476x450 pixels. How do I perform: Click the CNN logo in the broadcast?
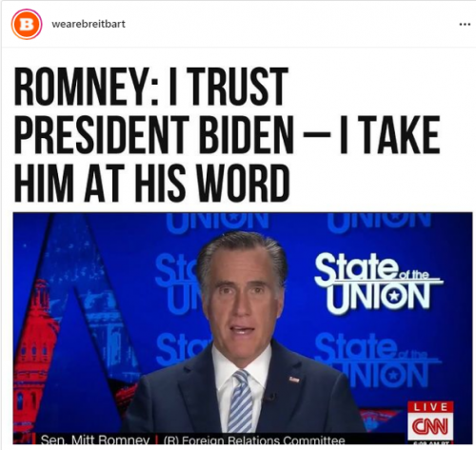point(430,426)
